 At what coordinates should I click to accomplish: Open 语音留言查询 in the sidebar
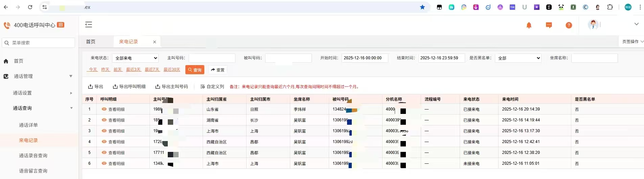(x=33, y=171)
